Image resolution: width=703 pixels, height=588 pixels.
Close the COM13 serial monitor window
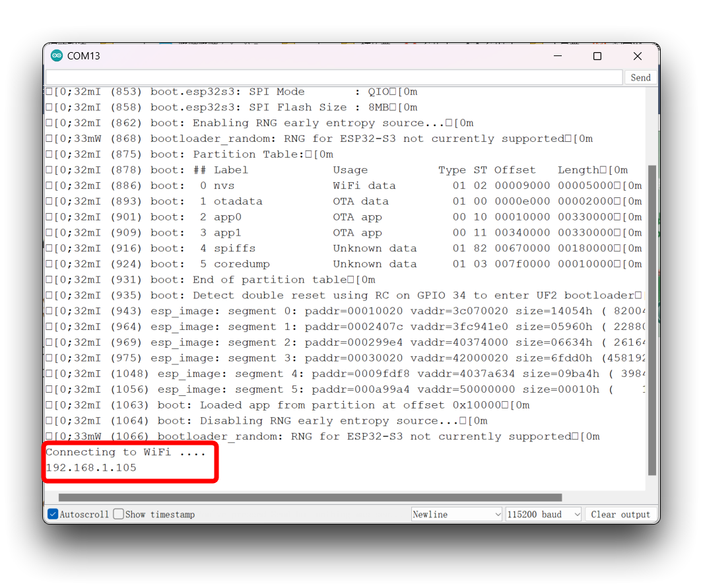click(637, 56)
